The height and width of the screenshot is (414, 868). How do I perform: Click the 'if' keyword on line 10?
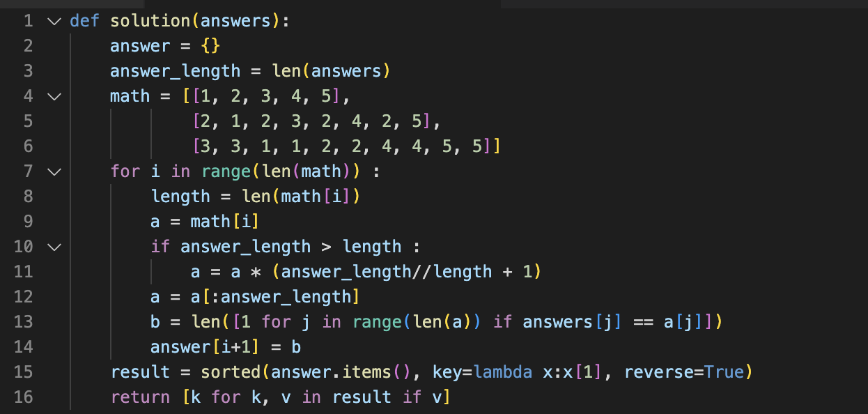coord(161,247)
